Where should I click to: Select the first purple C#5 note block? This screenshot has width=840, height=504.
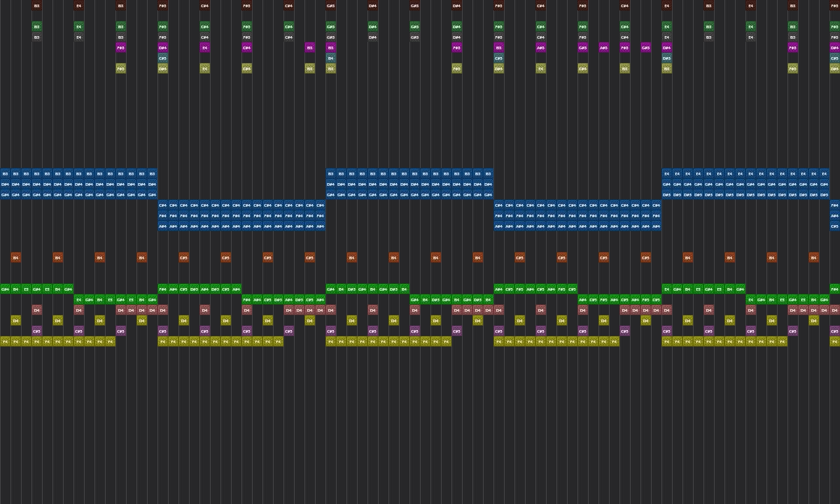click(37, 331)
